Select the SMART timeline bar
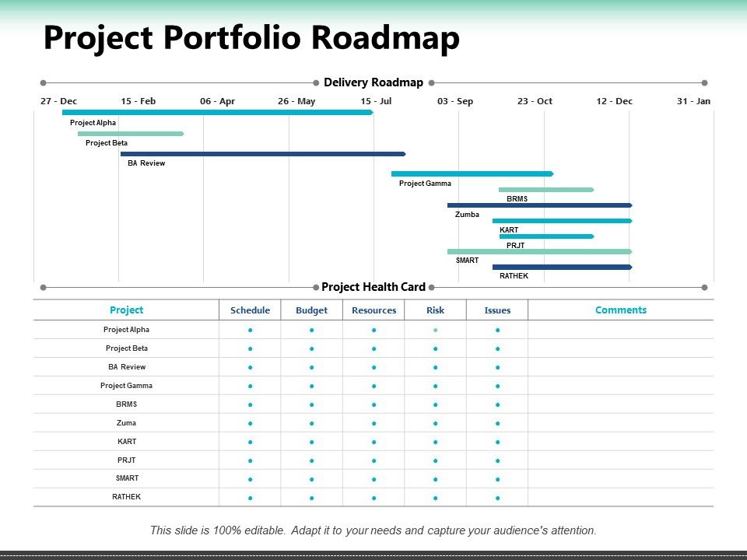This screenshot has width=747, height=560. point(540,251)
